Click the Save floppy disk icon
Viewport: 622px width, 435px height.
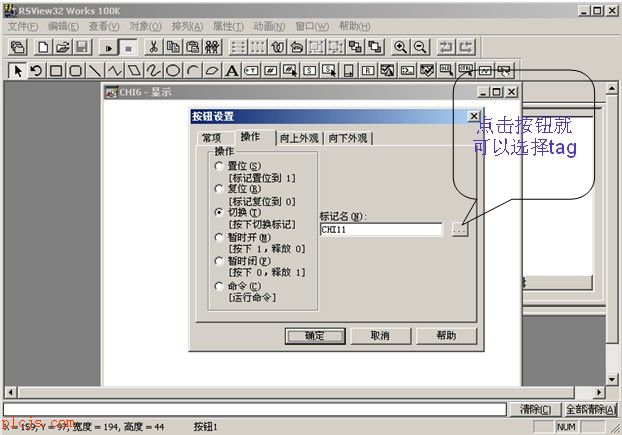click(82, 48)
